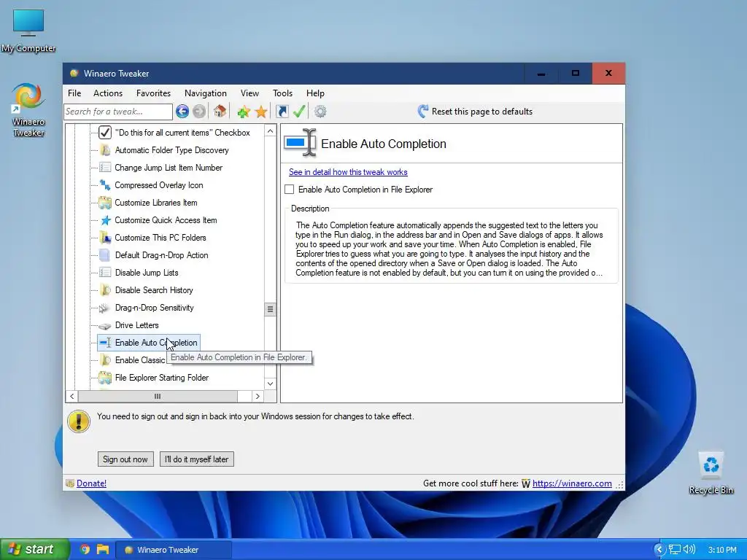
Task: Click the "Do this for all current items" checkbox icon
Action: tap(105, 133)
